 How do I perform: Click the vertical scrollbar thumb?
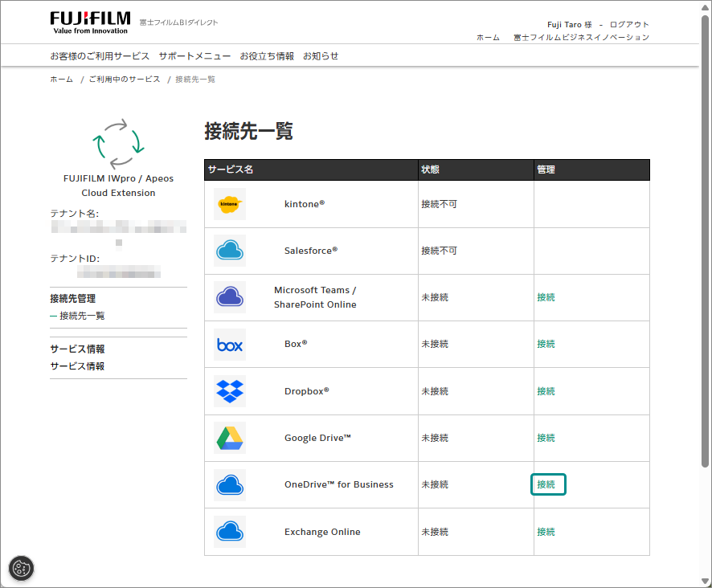[x=705, y=241]
